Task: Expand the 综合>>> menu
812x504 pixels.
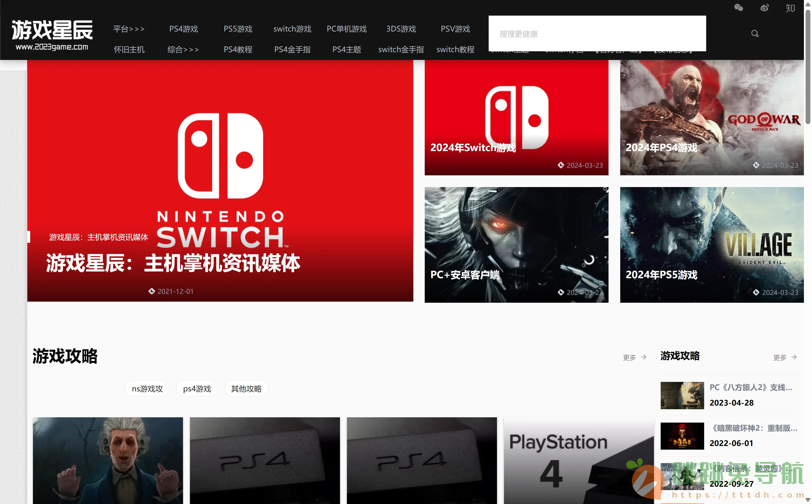Action: point(183,50)
